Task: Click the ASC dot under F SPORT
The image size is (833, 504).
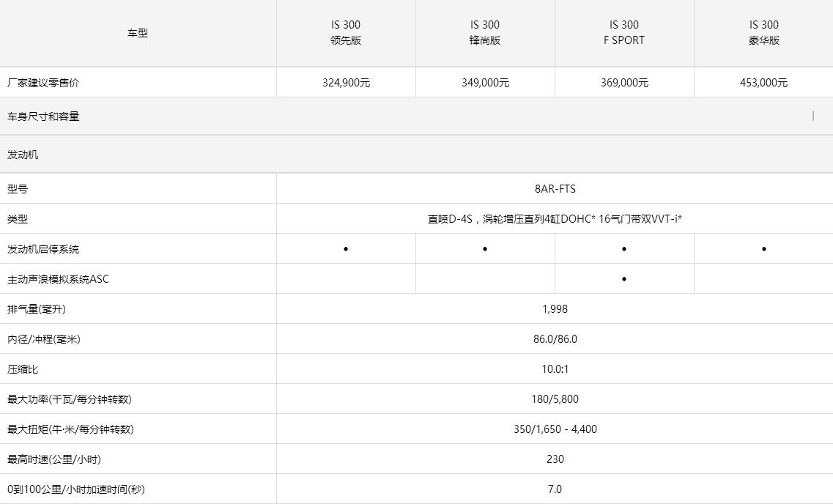Action: 624,279
